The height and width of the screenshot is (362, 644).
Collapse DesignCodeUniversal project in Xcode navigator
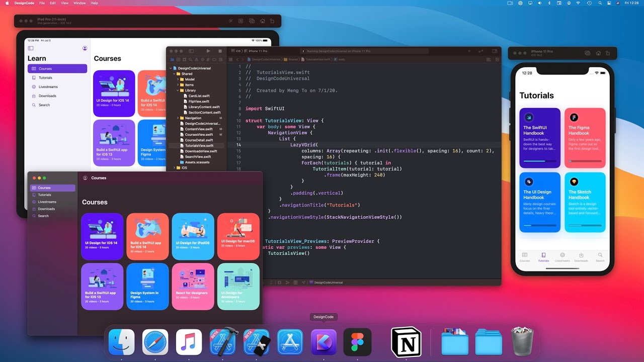pyautogui.click(x=171, y=68)
